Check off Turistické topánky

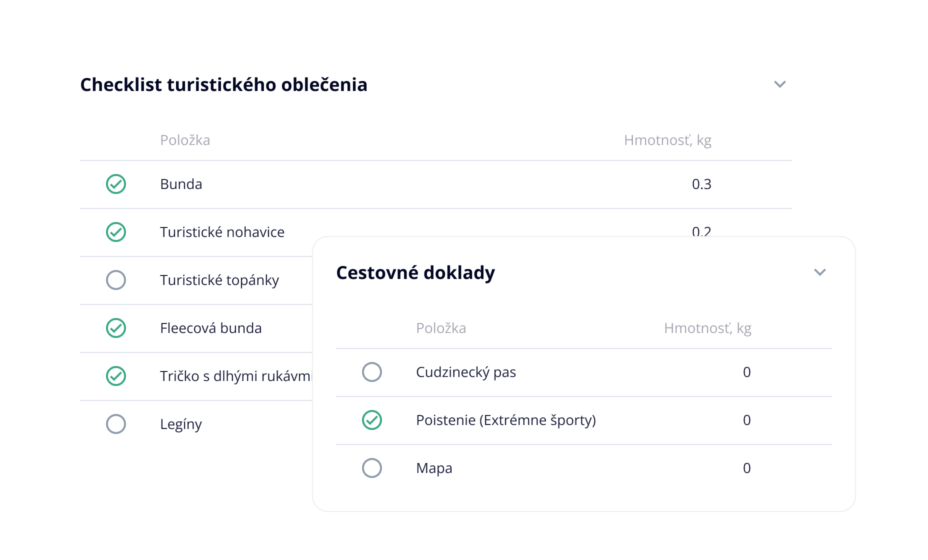[x=116, y=280]
